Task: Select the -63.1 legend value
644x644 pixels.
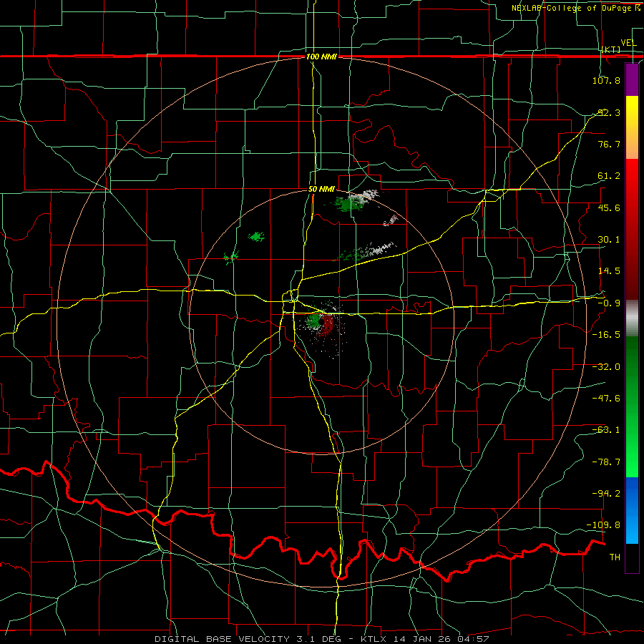Action: pyautogui.click(x=606, y=430)
